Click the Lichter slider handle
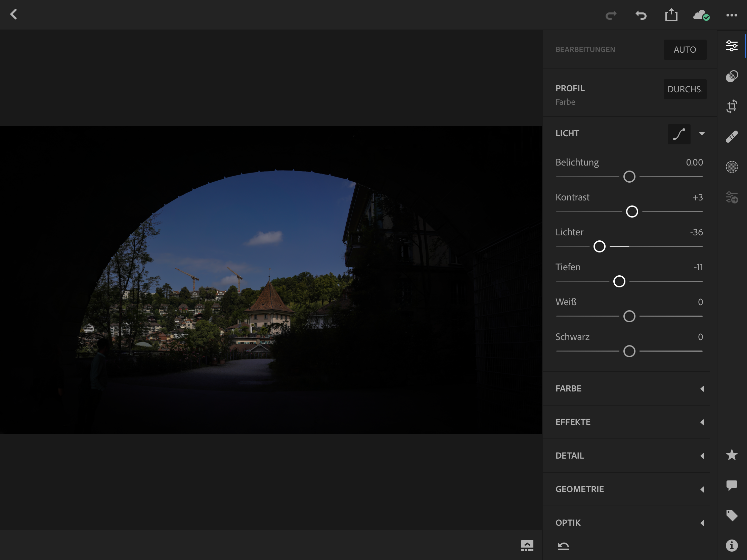The image size is (747, 560). click(x=600, y=246)
